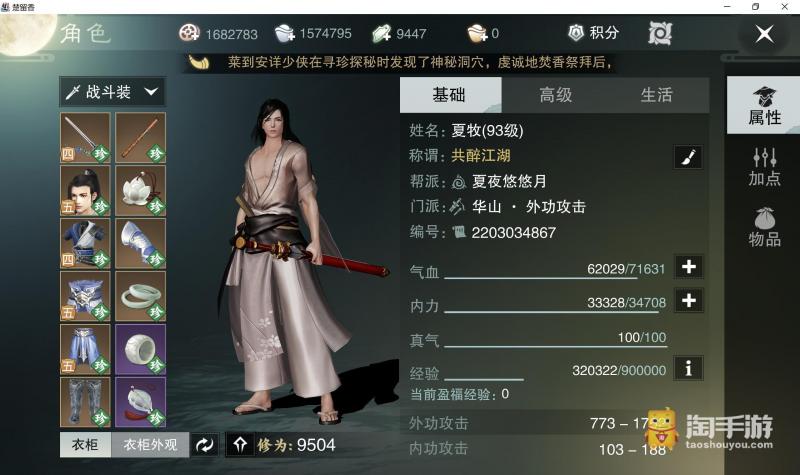The width and height of the screenshot is (800, 475).
Task: Open the experience info icon
Action: 689,368
